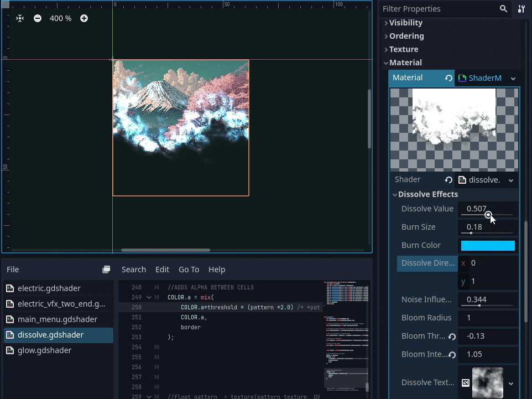Open the Help menu
The height and width of the screenshot is (399, 532).
click(x=217, y=270)
